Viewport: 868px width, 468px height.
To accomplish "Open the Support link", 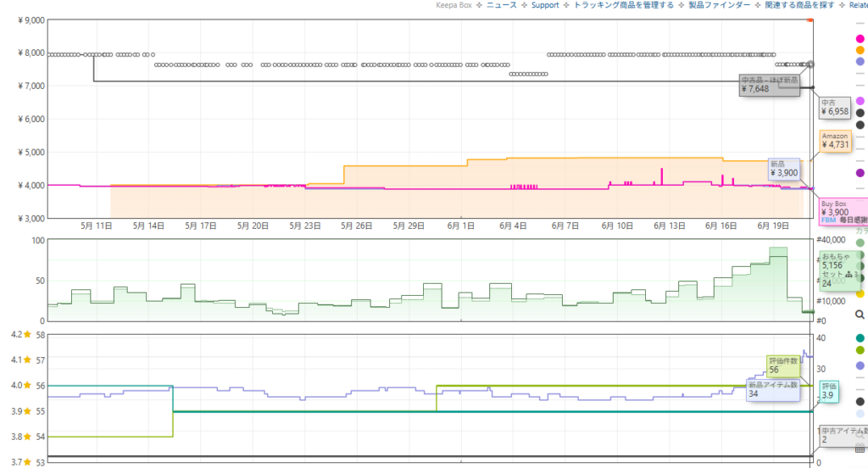I will coord(545,5).
